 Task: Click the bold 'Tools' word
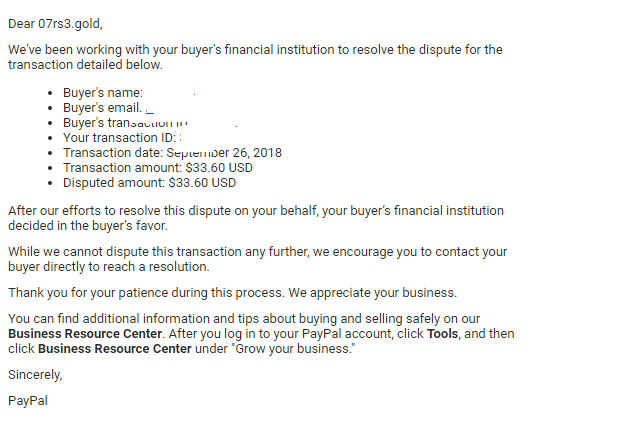(x=442, y=334)
